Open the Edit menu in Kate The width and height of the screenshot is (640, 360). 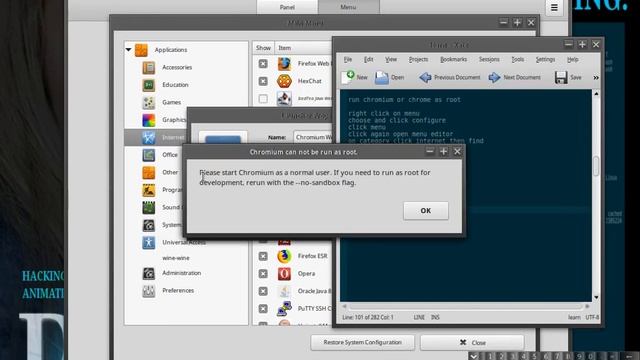coord(369,60)
